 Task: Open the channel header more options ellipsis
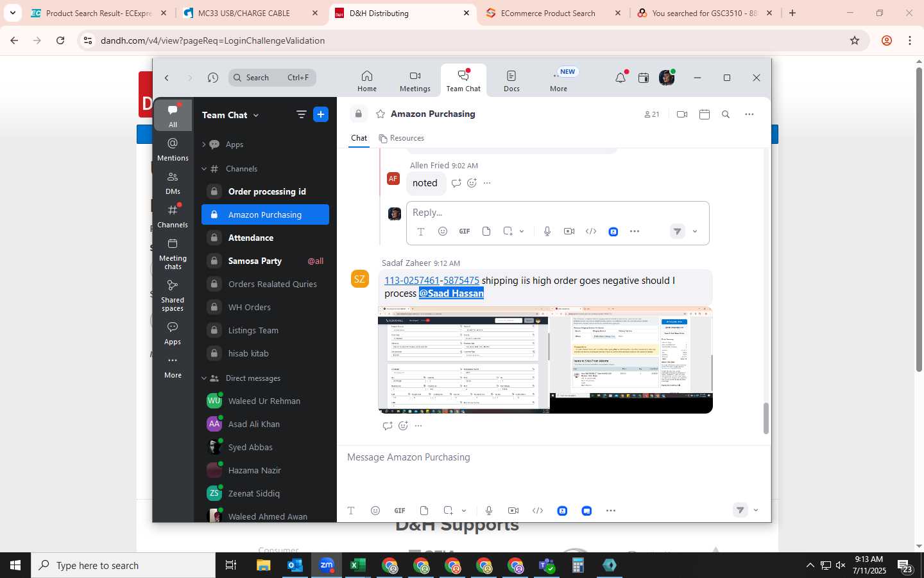click(749, 114)
